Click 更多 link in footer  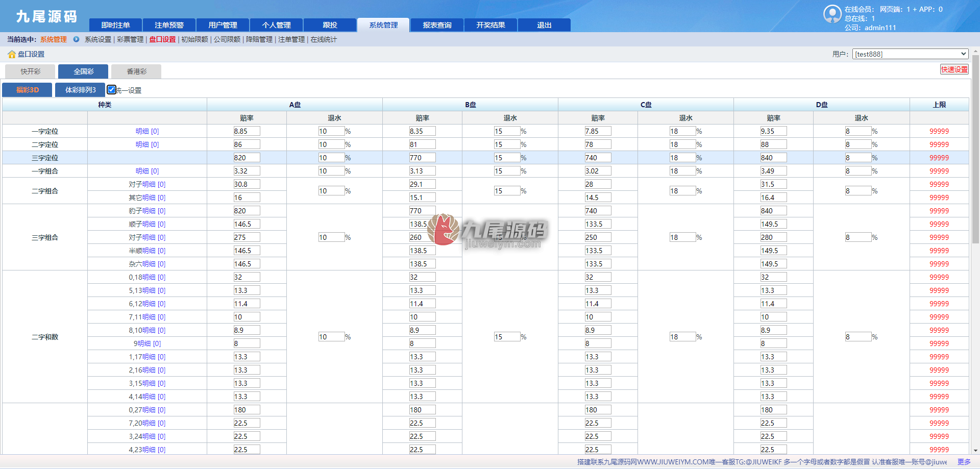pyautogui.click(x=964, y=462)
